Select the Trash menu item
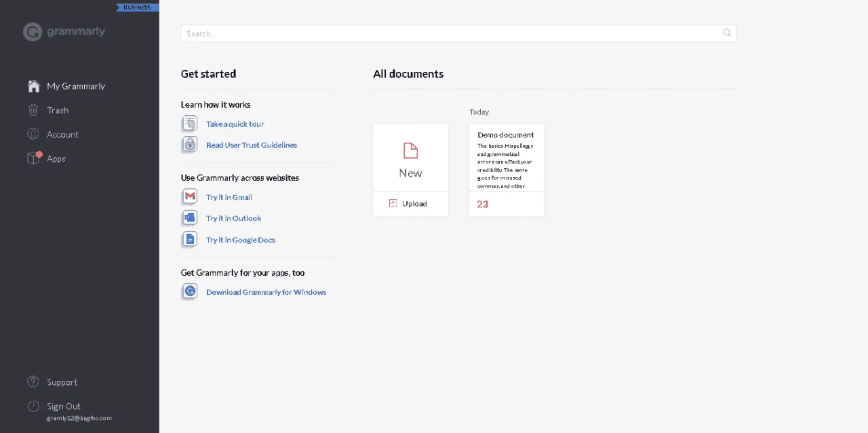Screen dimensions: 868x433 58,110
